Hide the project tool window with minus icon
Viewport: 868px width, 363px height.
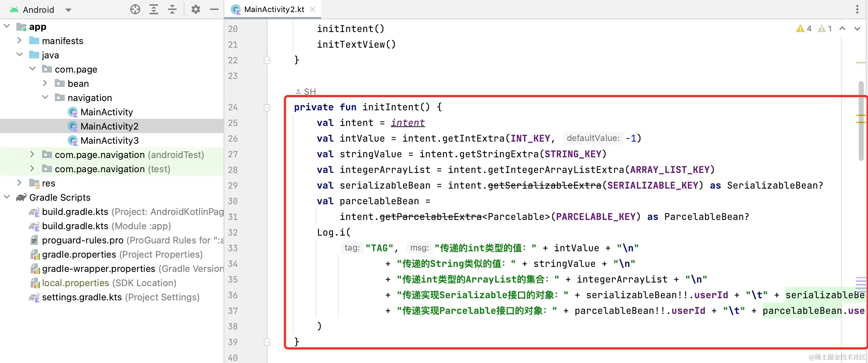(214, 9)
